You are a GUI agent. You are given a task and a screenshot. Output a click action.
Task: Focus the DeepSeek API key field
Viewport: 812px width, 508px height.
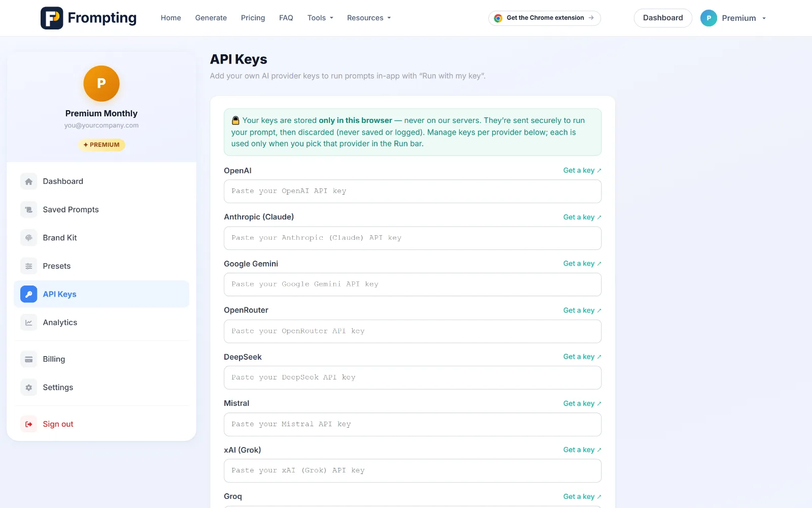pos(413,378)
